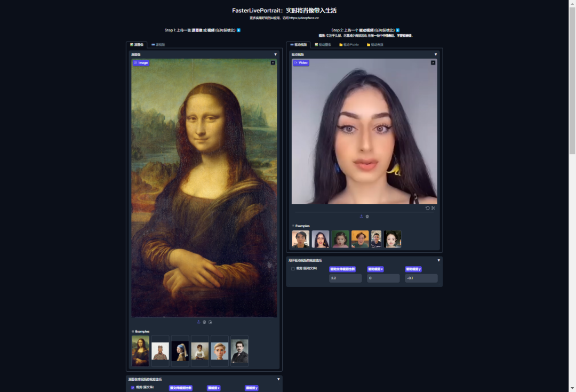Viewport: 576px width, 392px height.
Task: Click webcam icon under source image
Action: [205, 322]
